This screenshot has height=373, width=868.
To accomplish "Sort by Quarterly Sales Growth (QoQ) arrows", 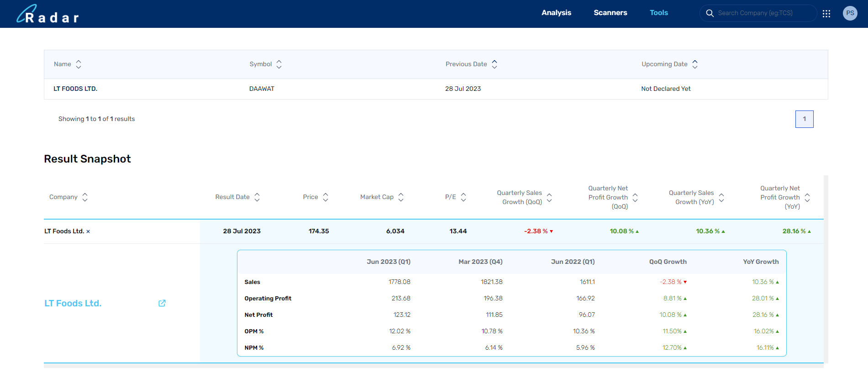I will click(x=549, y=198).
